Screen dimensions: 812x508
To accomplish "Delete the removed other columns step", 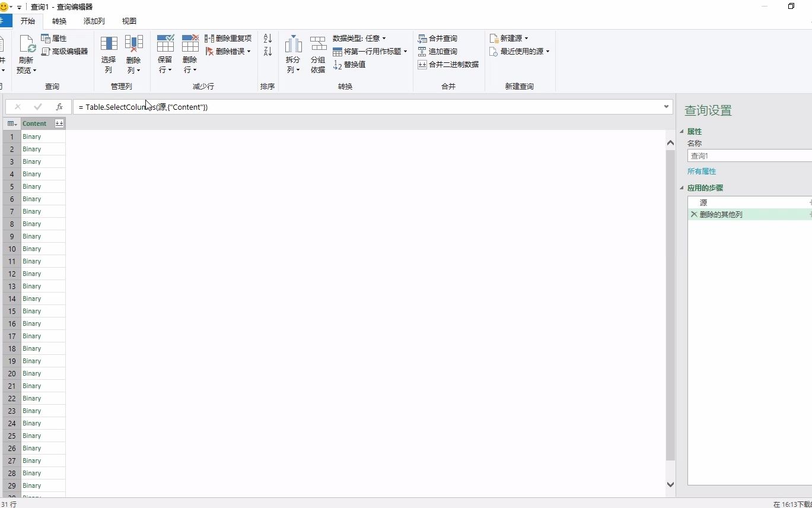I will pos(694,214).
